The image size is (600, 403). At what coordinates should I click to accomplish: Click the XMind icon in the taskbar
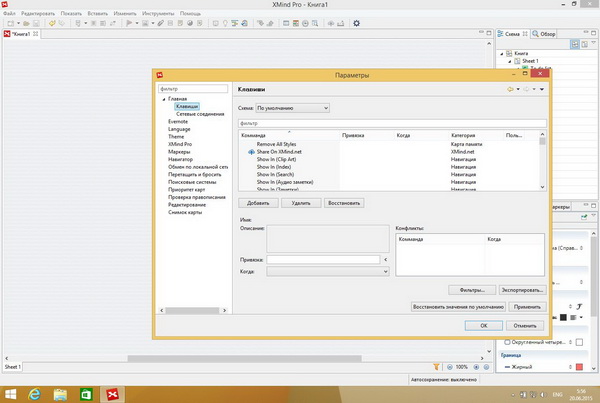coord(114,393)
